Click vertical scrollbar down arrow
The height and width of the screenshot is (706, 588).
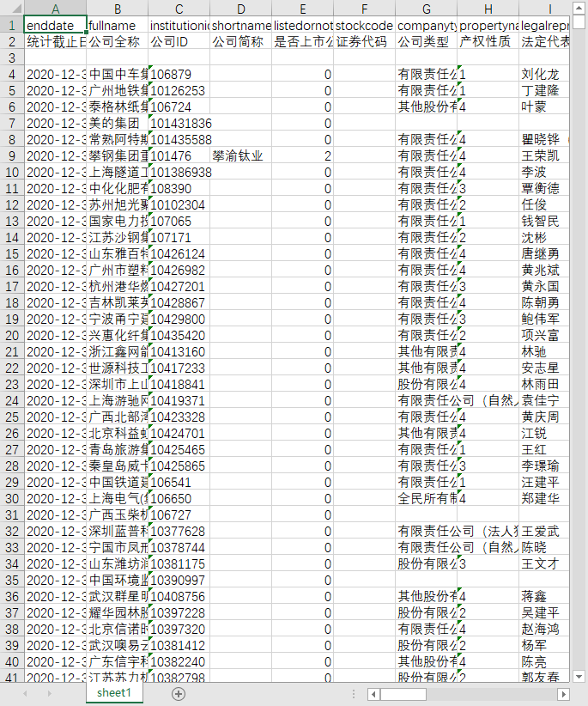[x=579, y=676]
